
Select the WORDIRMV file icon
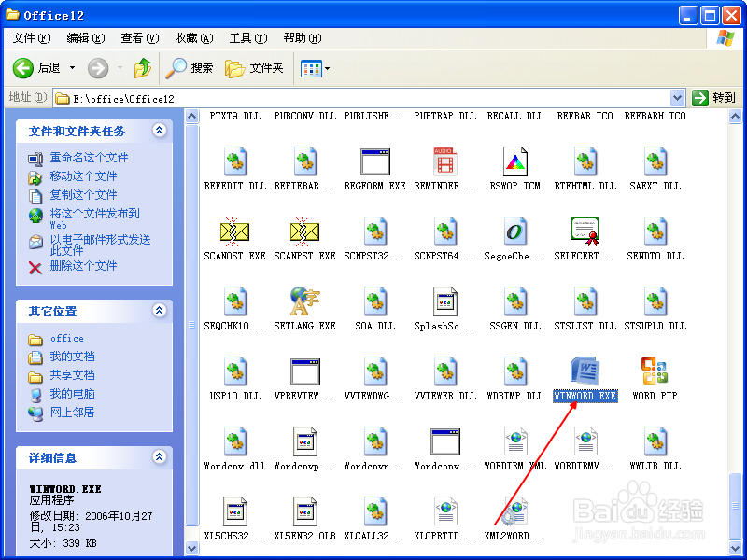(585, 441)
